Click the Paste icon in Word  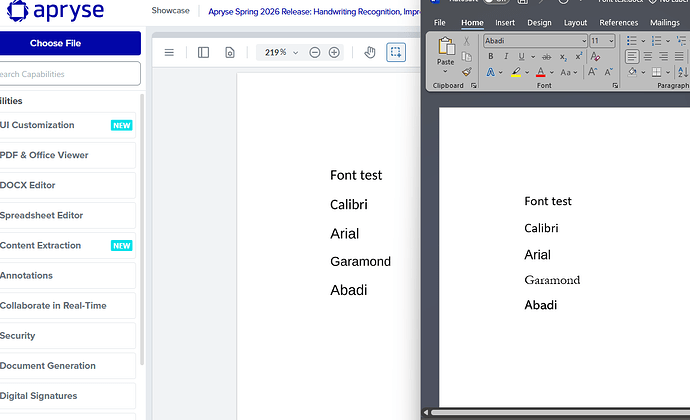(446, 46)
